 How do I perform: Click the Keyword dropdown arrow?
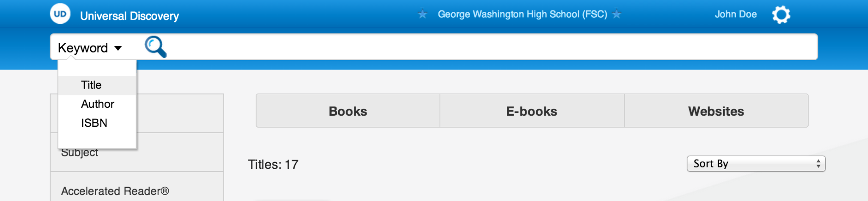118,48
